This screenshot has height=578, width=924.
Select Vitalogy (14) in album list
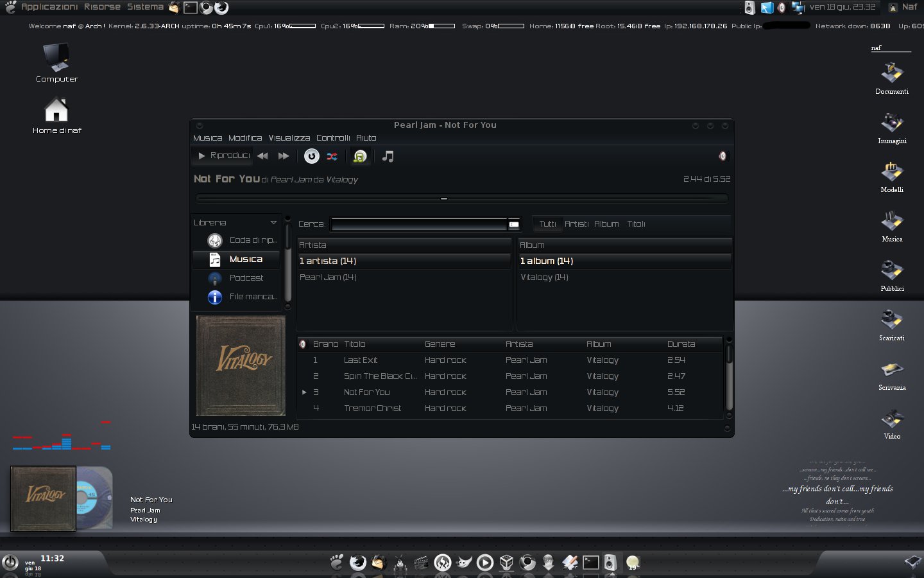[625, 277]
